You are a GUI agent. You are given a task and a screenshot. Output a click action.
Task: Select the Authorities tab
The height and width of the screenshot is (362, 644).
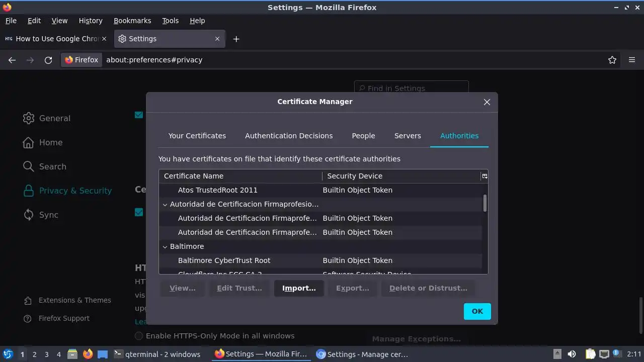(459, 136)
